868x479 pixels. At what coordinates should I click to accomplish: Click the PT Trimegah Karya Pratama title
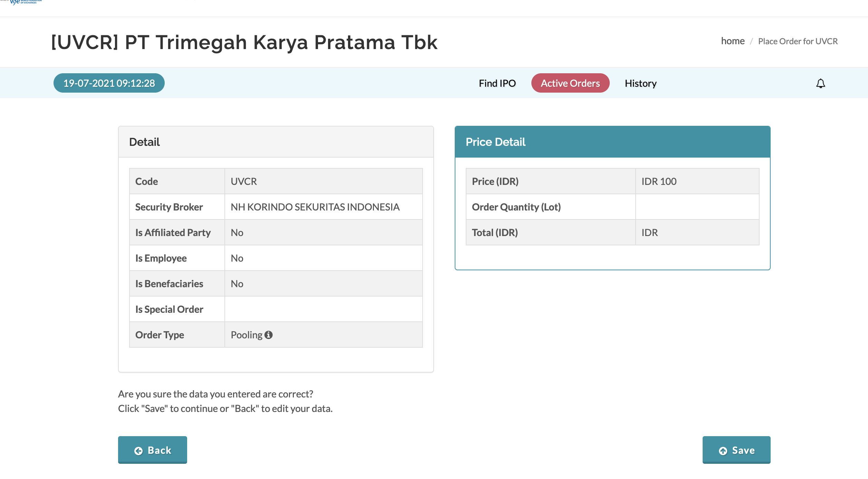244,43
